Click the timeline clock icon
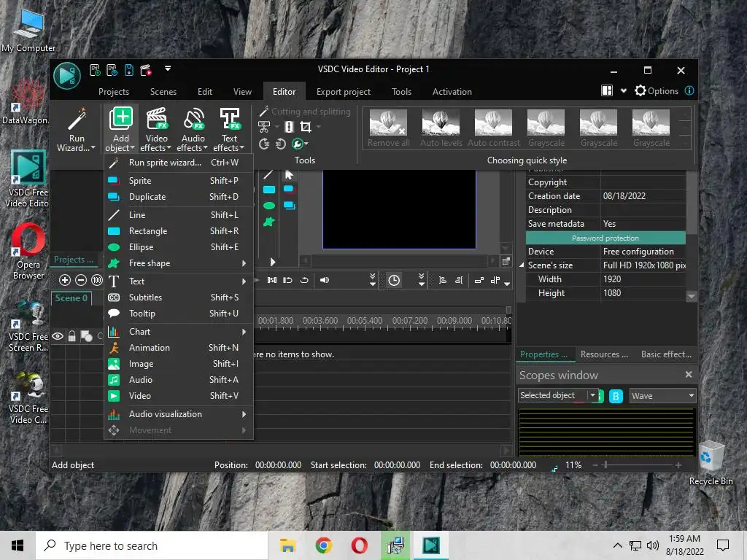The height and width of the screenshot is (560, 747). (394, 280)
